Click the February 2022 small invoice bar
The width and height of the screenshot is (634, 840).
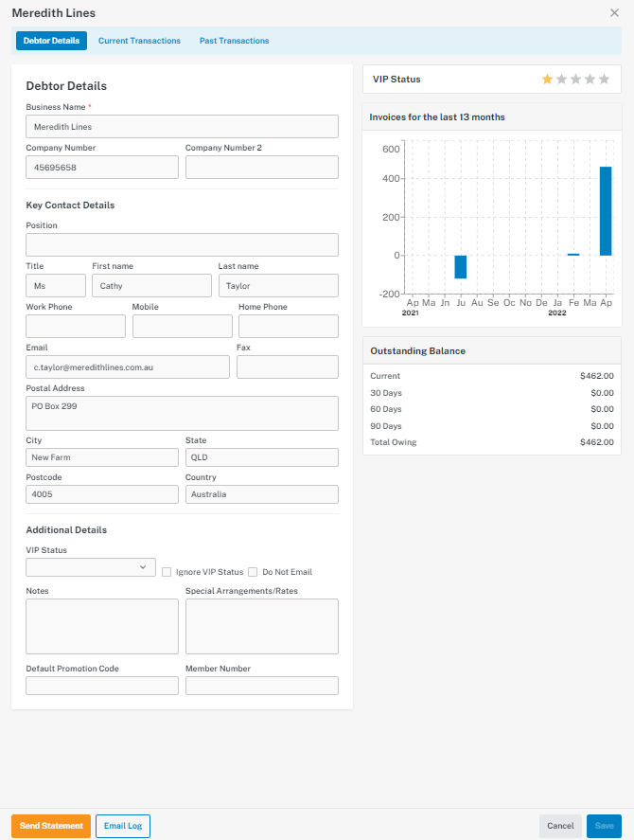click(x=573, y=255)
